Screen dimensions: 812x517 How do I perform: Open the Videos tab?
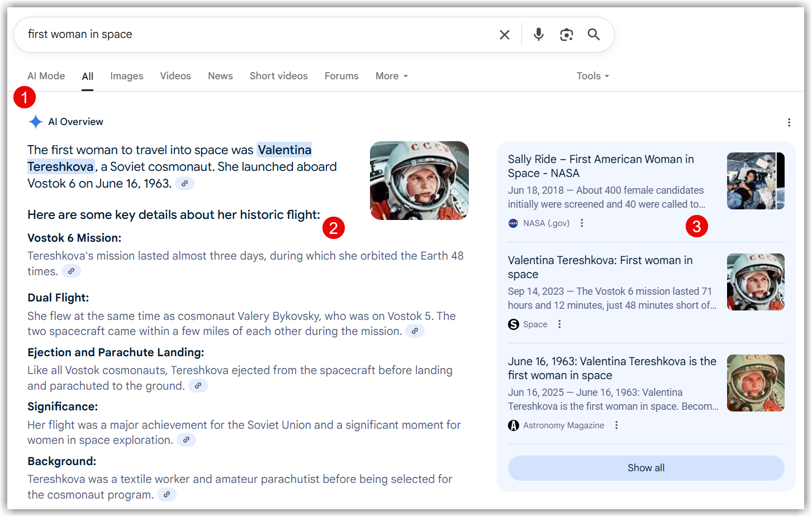(x=175, y=76)
